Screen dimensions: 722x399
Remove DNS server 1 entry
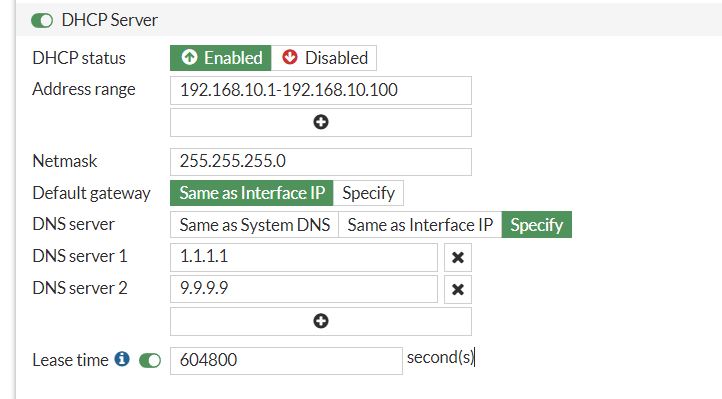pyautogui.click(x=458, y=257)
